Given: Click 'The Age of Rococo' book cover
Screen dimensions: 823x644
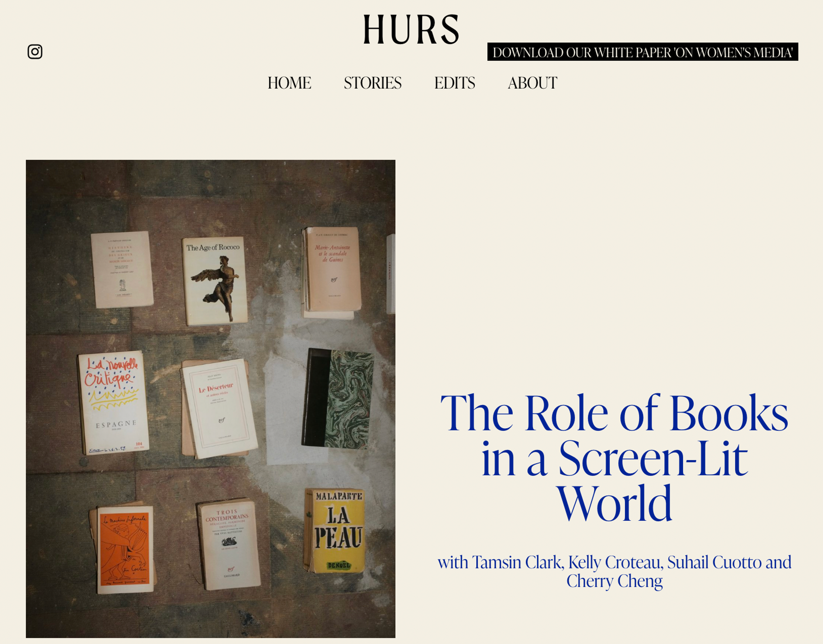Looking at the screenshot, I should [x=215, y=281].
